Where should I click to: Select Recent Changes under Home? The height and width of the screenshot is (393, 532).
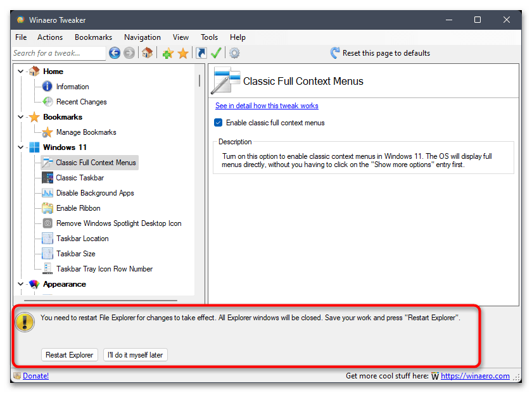pos(82,102)
